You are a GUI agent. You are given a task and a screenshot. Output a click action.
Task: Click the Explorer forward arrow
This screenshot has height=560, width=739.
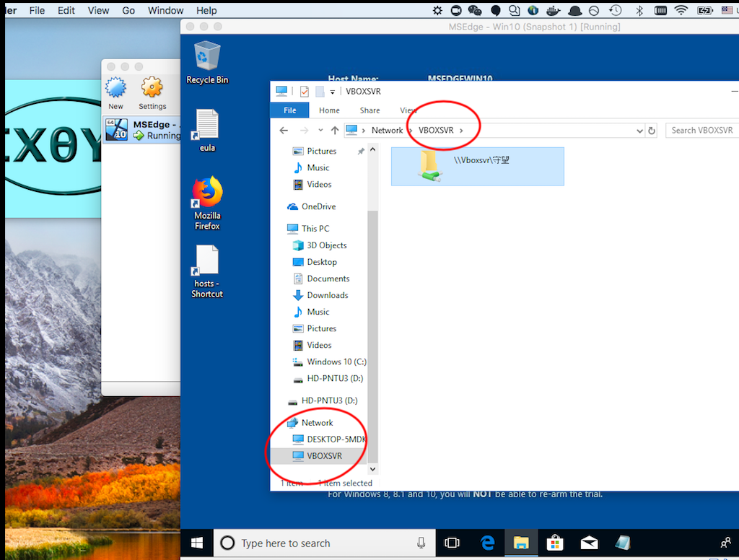pos(305,131)
